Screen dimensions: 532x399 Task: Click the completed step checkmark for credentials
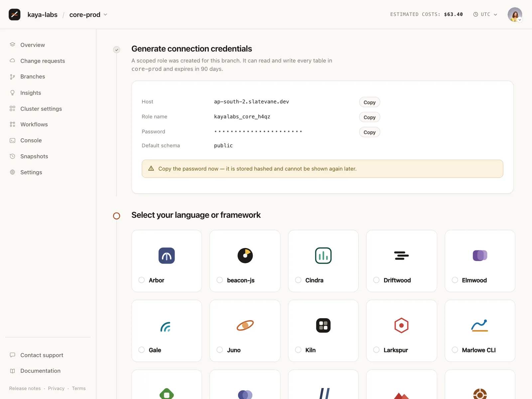coord(117,50)
